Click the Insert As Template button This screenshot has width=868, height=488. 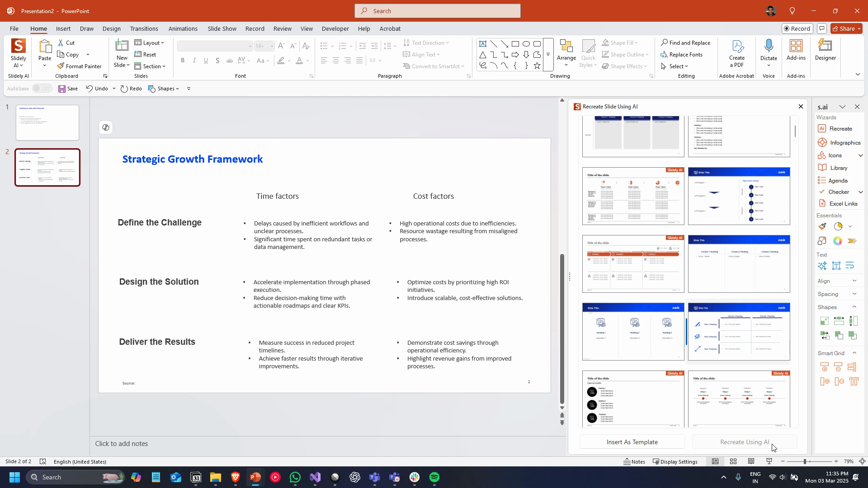632,442
